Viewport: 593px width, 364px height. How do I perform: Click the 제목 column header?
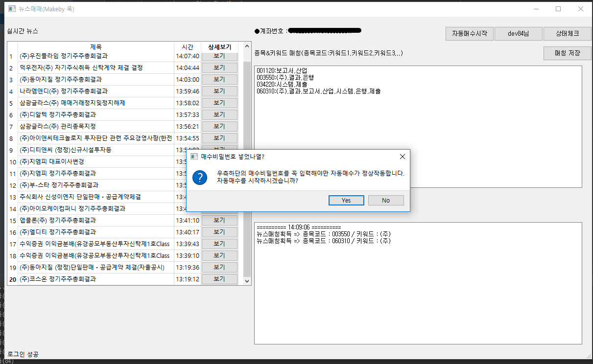point(96,46)
